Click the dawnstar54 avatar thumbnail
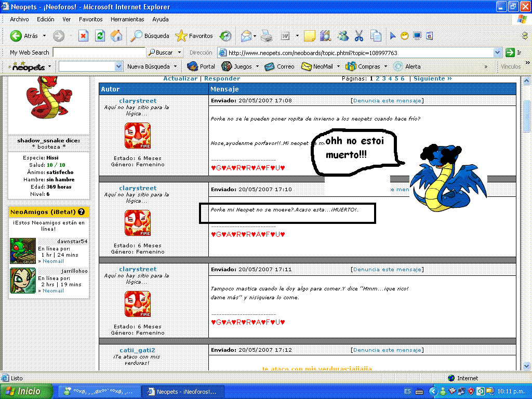The height and width of the screenshot is (399, 532). tap(23, 251)
